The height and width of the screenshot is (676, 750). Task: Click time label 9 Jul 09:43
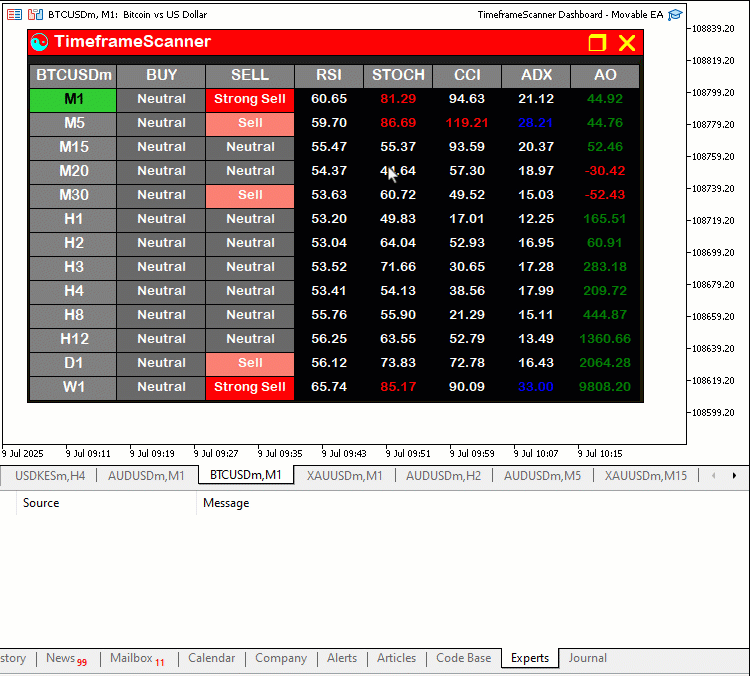coord(344,454)
